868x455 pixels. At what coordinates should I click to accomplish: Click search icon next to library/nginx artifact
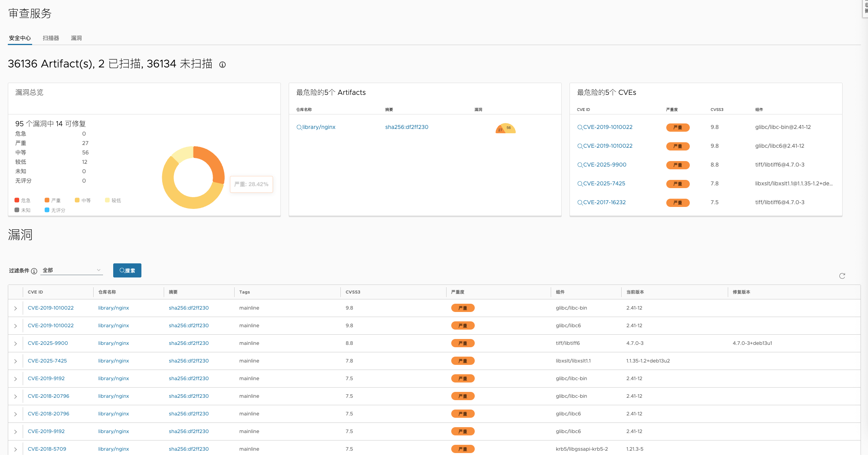[x=299, y=127]
